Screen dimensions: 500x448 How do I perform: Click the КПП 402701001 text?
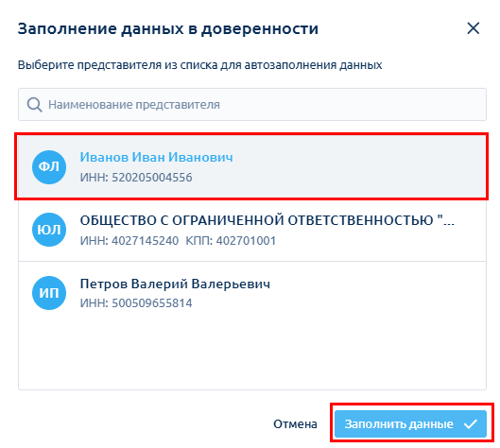click(x=231, y=240)
